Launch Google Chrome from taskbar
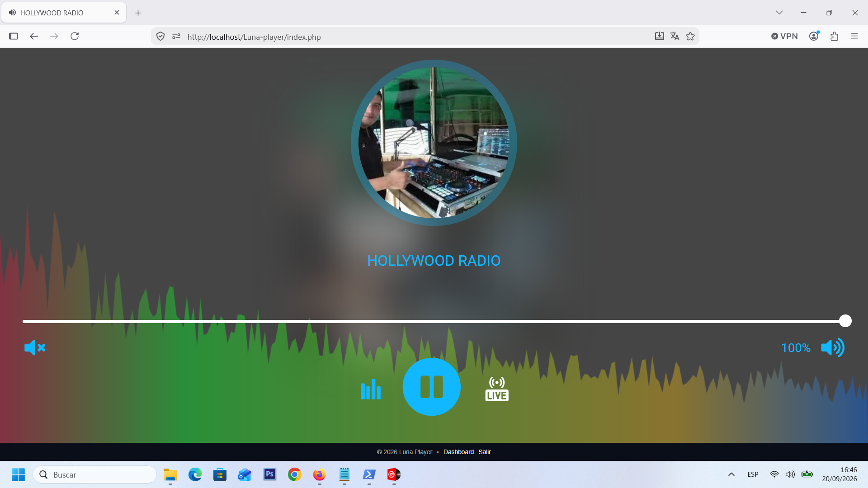The image size is (868, 488). click(295, 474)
